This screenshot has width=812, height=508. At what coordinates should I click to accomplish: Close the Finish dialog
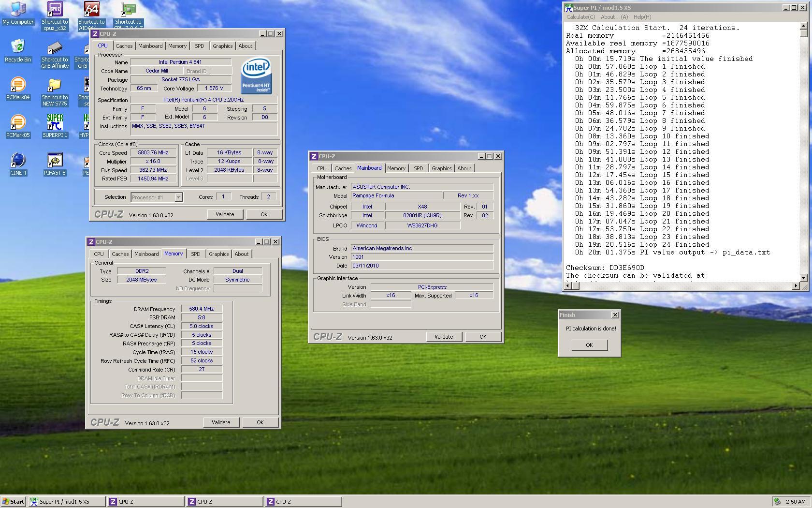615,315
